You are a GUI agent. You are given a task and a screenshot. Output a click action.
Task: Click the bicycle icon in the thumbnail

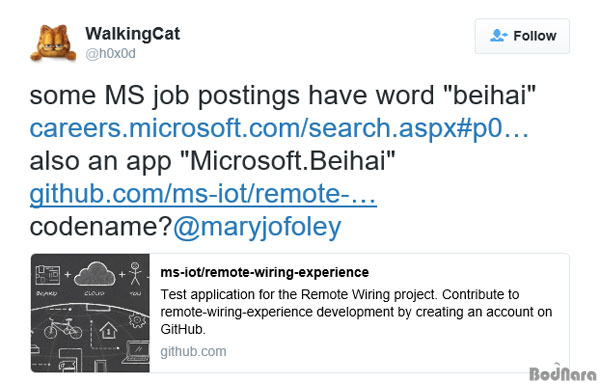pos(63,329)
